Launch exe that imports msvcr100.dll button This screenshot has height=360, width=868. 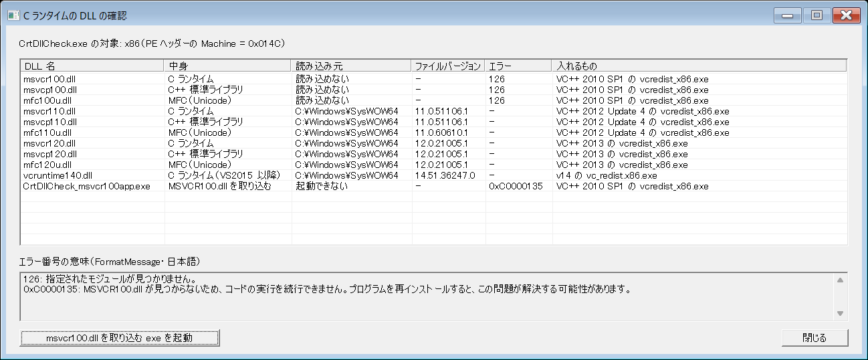pyautogui.click(x=120, y=338)
